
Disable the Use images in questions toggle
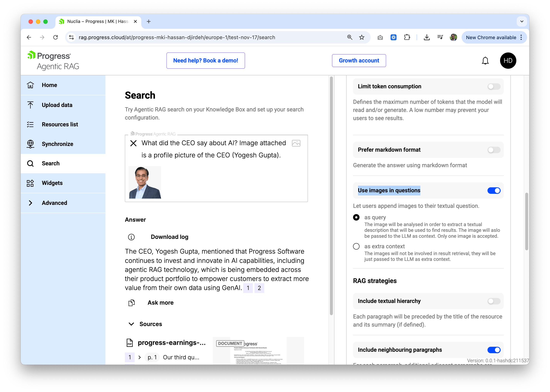coord(494,190)
